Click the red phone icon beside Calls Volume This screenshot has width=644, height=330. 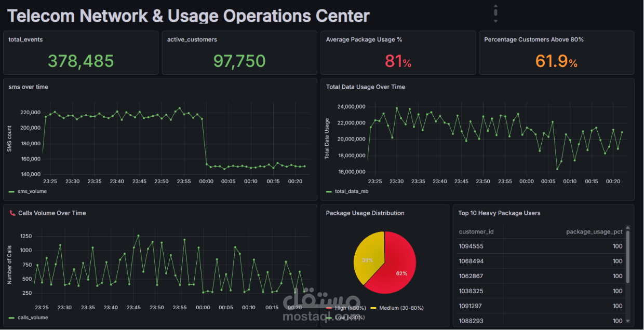pos(12,213)
